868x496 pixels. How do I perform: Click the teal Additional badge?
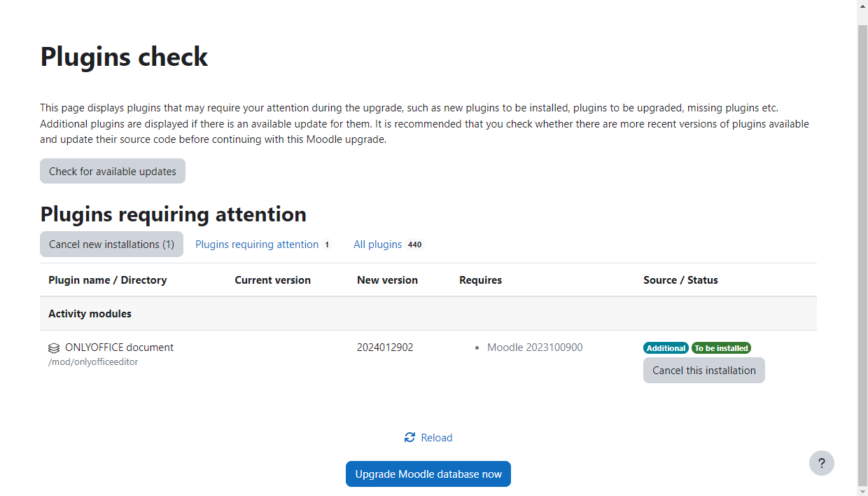pyautogui.click(x=666, y=348)
